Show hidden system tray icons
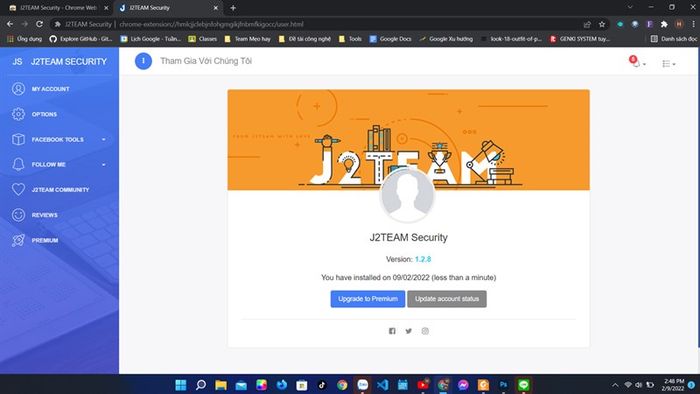 615,385
